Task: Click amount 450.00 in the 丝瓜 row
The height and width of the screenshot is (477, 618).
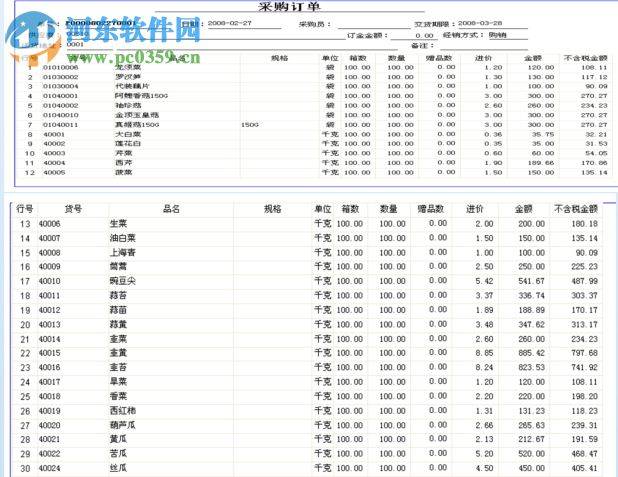Action: [x=531, y=468]
